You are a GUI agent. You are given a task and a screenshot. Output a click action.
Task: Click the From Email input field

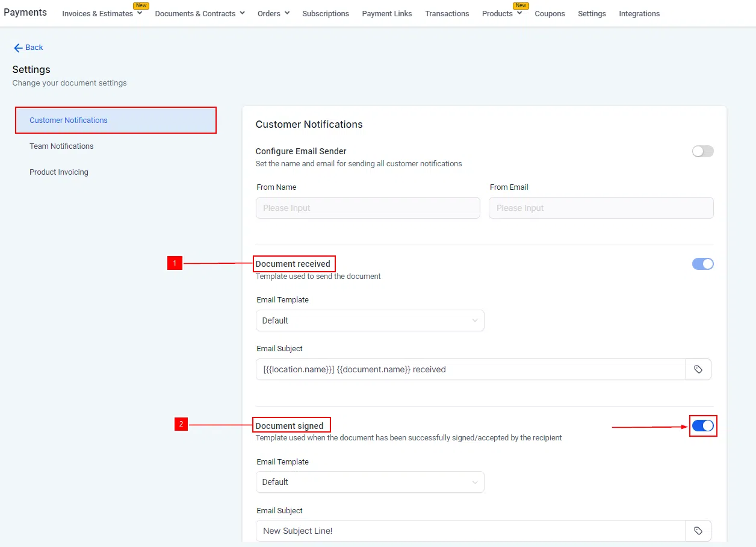pyautogui.click(x=601, y=208)
